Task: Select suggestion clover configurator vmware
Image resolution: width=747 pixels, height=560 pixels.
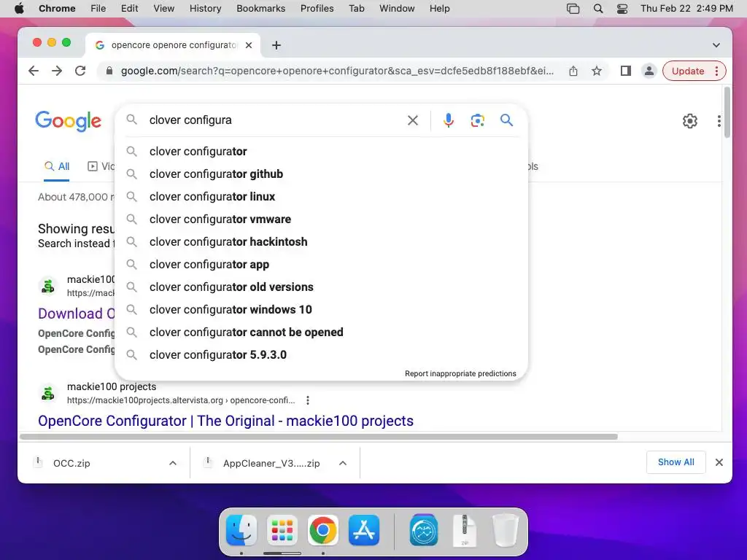Action: (x=321, y=219)
